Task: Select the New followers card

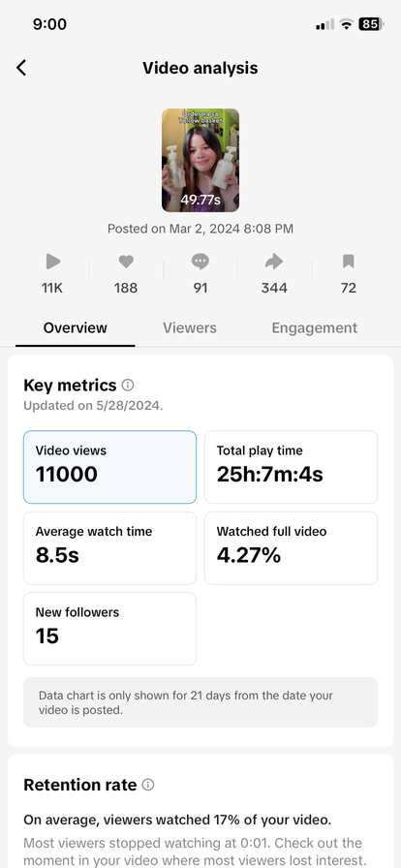Action: (109, 629)
